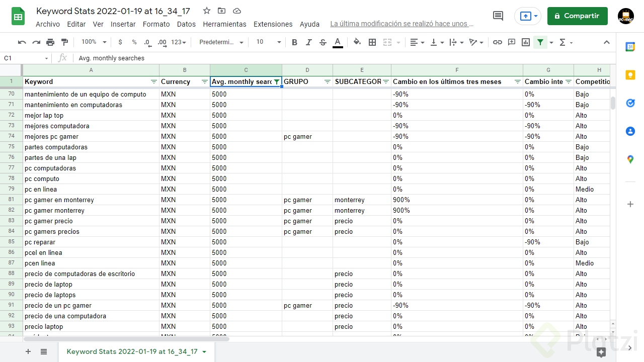The width and height of the screenshot is (644, 362).
Task: Click the cell name box showing C1
Action: [x=25, y=58]
